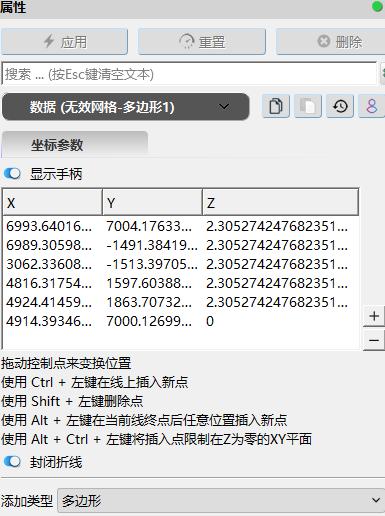
Task: Open the 添加类型 多边形 combo box
Action: (221, 500)
